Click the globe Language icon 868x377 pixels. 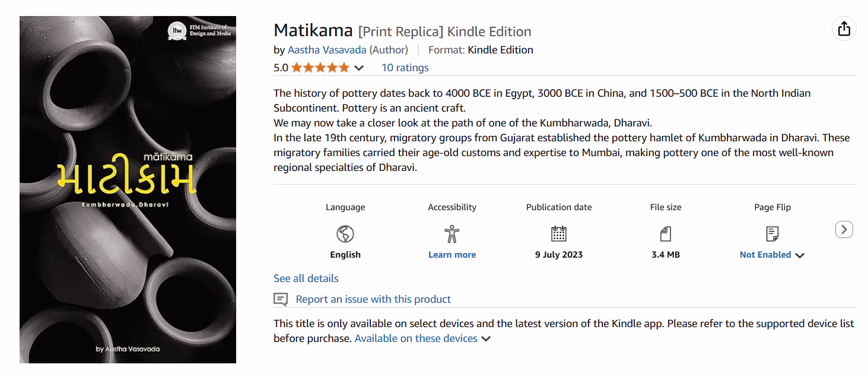point(345,234)
